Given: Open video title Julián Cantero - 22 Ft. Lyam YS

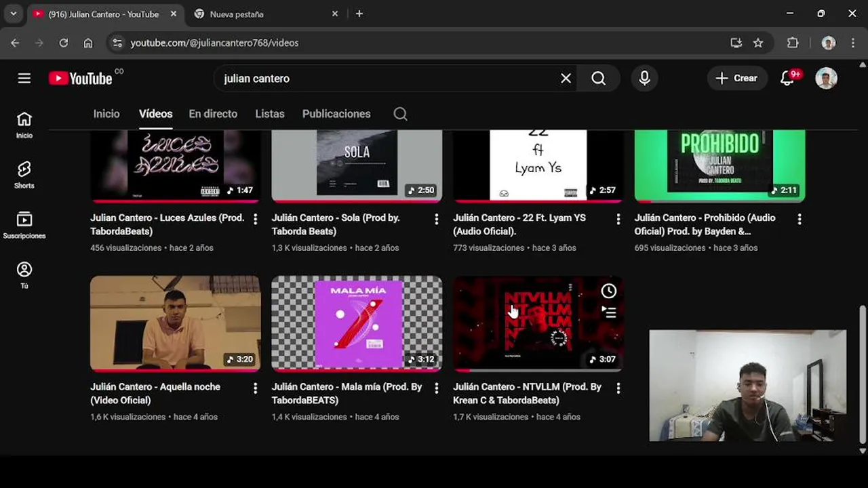Looking at the screenshot, I should pos(519,224).
